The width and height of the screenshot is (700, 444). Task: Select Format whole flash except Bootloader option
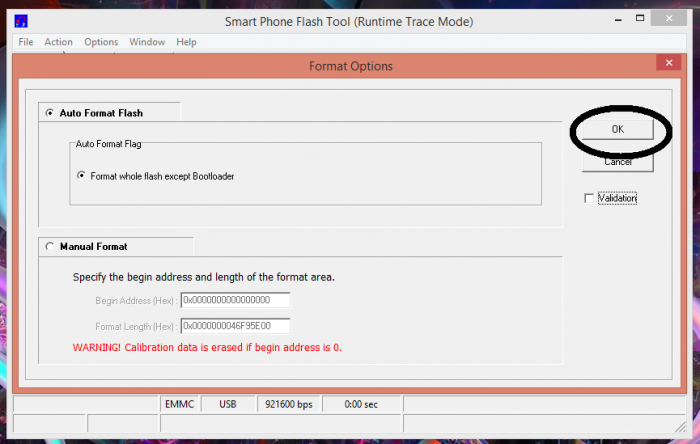click(x=81, y=176)
